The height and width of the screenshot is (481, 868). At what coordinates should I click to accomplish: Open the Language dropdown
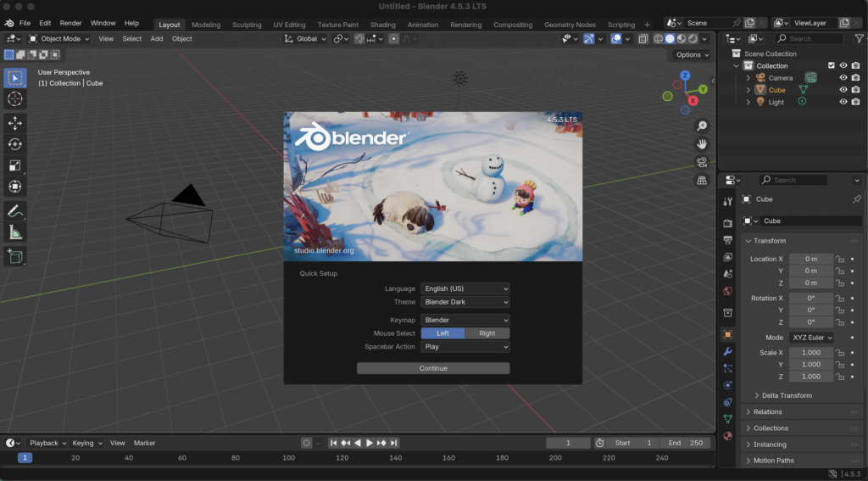coord(465,288)
